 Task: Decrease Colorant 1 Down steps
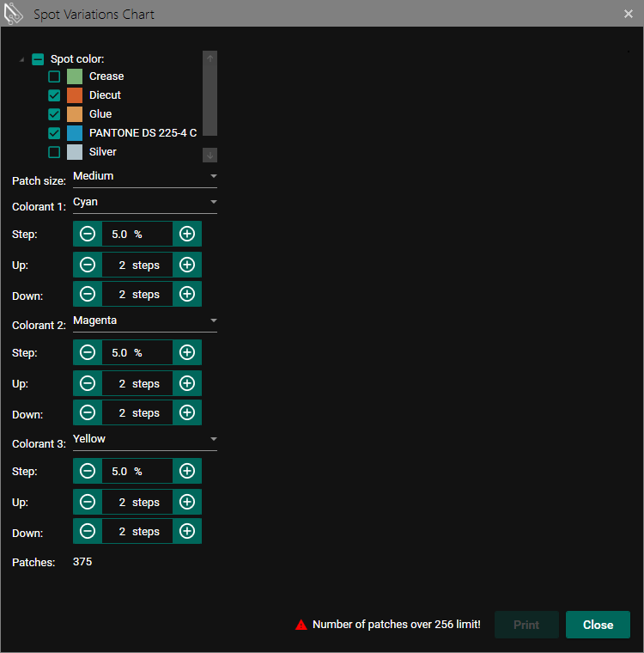coord(88,294)
